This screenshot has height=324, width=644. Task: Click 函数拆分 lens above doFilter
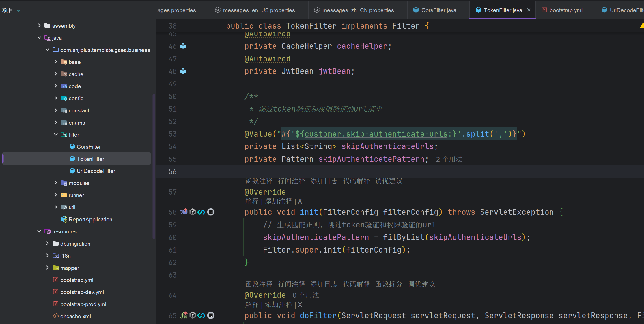tap(389, 284)
